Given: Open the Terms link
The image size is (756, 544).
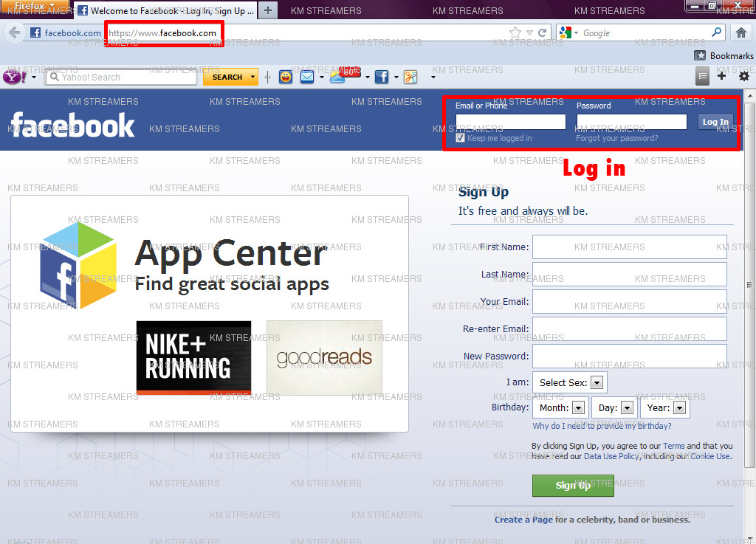Looking at the screenshot, I should pyautogui.click(x=673, y=446).
